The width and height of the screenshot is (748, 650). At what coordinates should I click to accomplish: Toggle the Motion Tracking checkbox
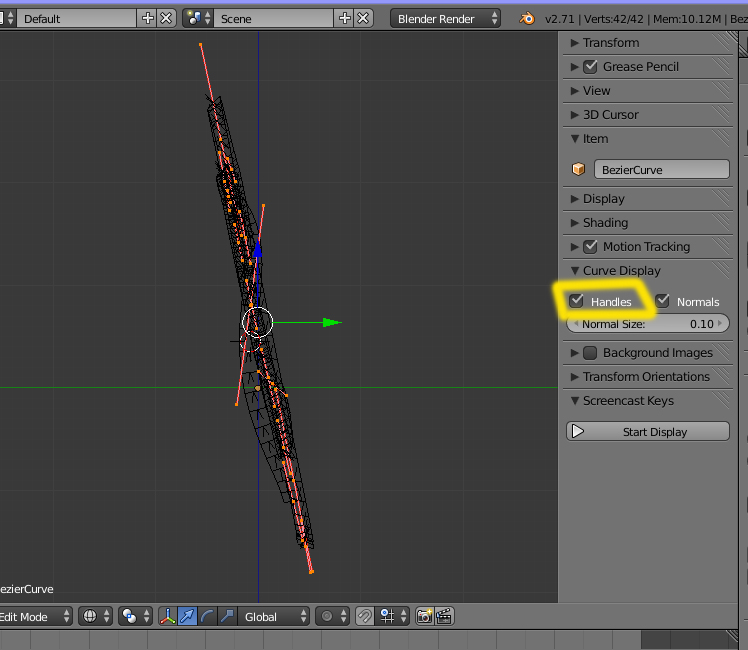pyautogui.click(x=590, y=246)
